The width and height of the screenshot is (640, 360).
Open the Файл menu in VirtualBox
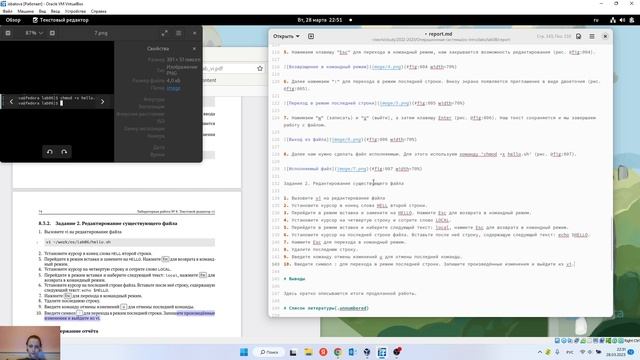tap(7, 11)
